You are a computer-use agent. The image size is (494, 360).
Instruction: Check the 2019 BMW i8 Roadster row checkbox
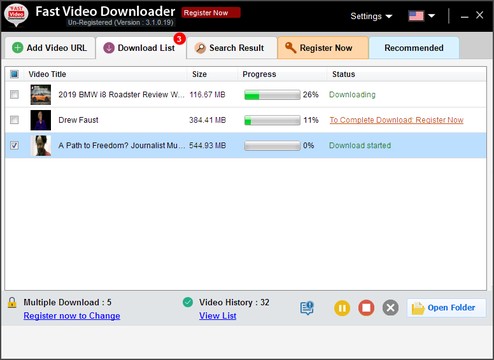(x=14, y=95)
